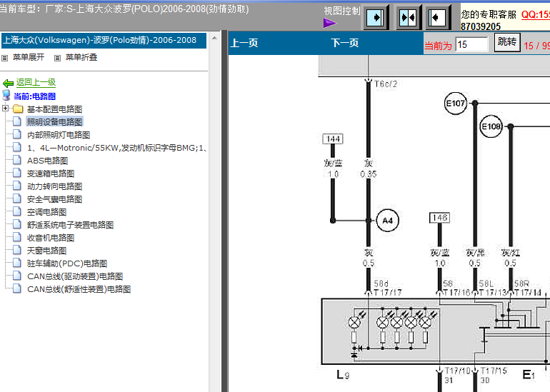Click the current page number input field

(471, 44)
